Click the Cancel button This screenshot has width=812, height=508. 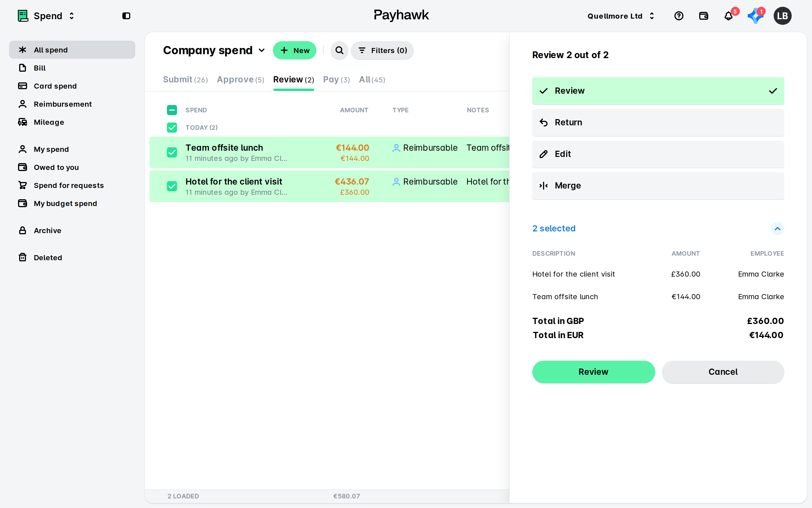click(723, 372)
